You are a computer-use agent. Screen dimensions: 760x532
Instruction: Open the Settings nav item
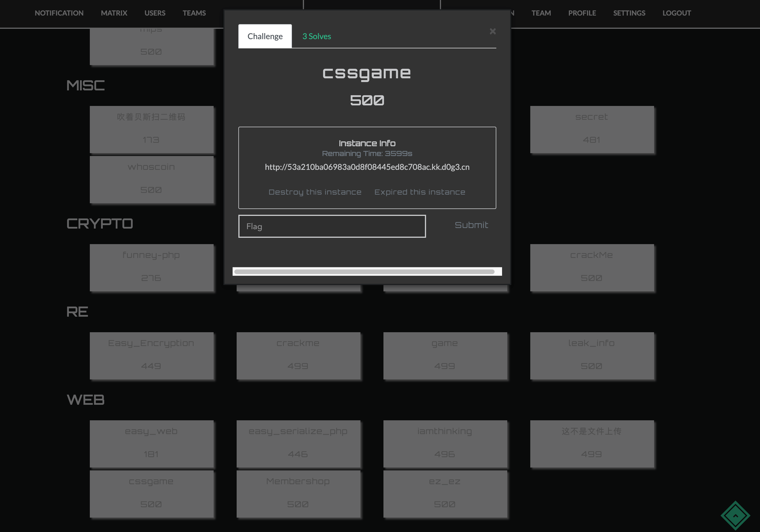[629, 13]
